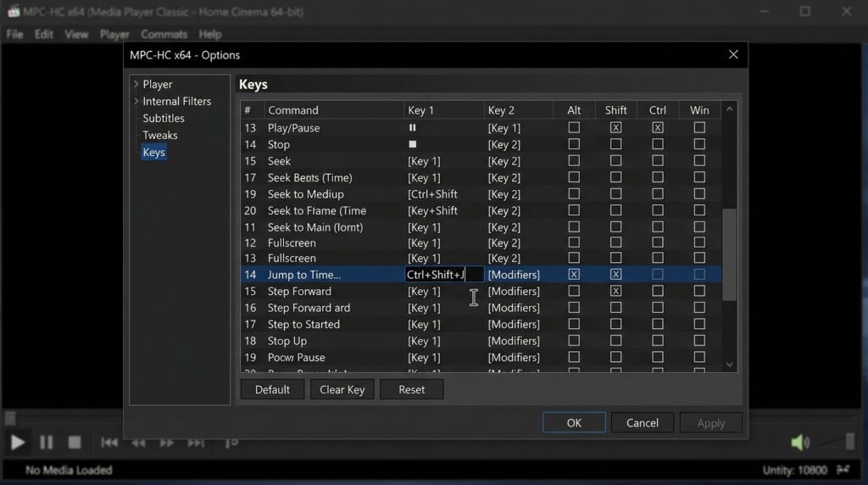This screenshot has height=485, width=868.
Task: Click the Apply button
Action: coord(711,422)
